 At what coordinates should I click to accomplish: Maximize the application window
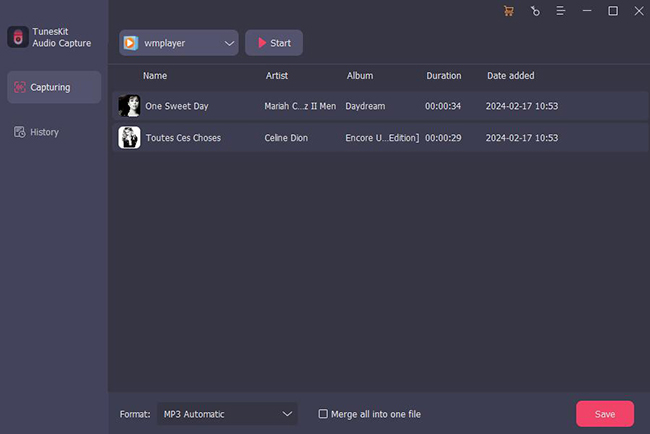[x=613, y=11]
